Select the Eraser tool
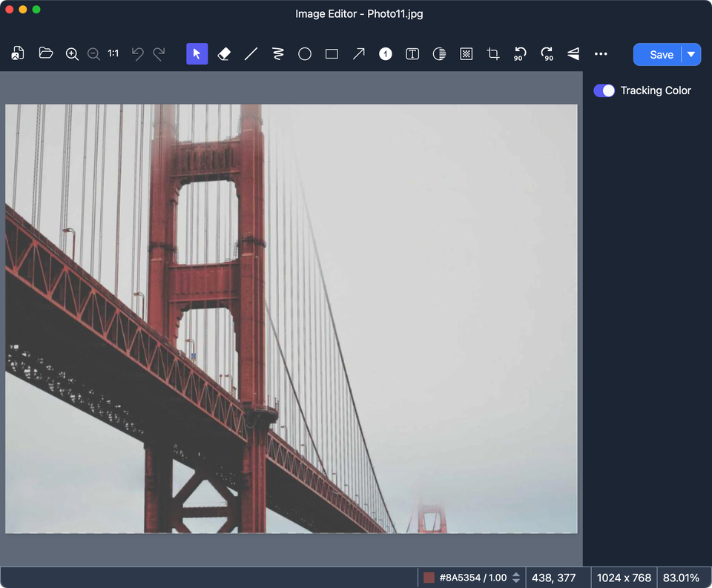 coord(224,53)
